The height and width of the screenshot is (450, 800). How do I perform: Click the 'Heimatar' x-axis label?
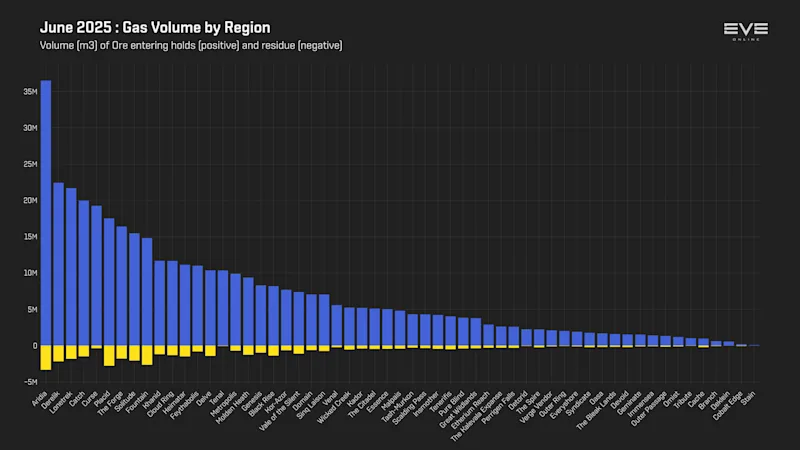pyautogui.click(x=175, y=403)
